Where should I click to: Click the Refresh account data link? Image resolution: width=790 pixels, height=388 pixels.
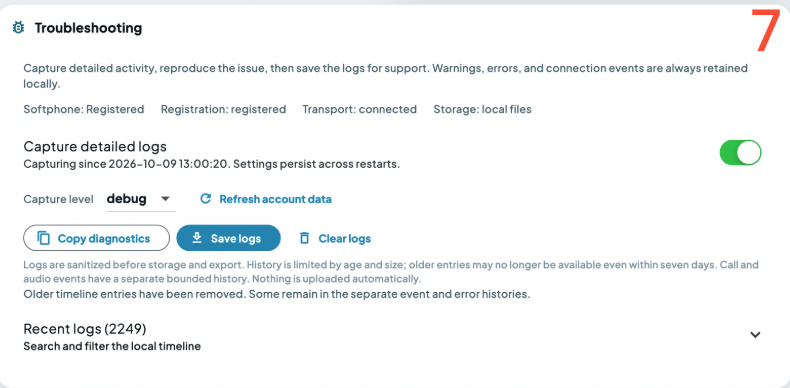[x=275, y=199]
